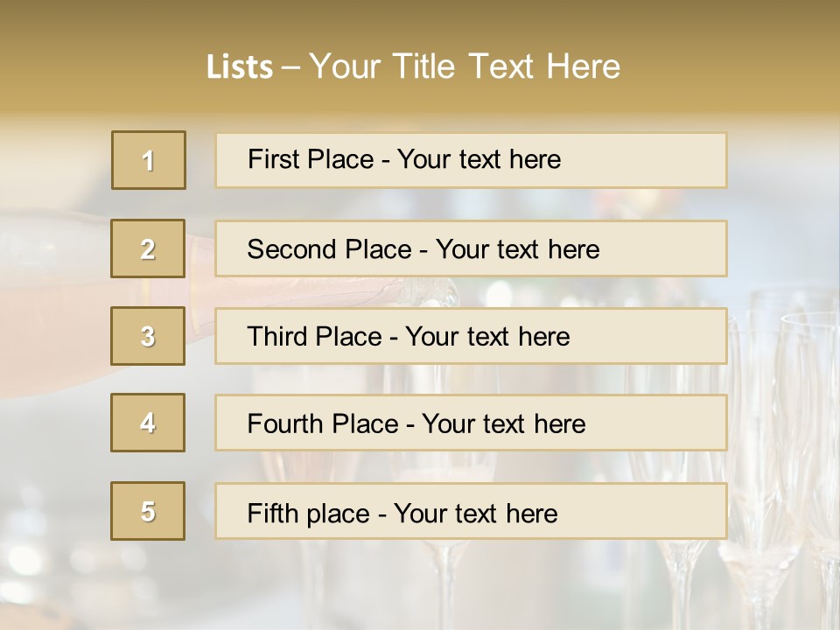The image size is (840, 630).
Task: Click the box numbered 3
Action: (x=148, y=336)
